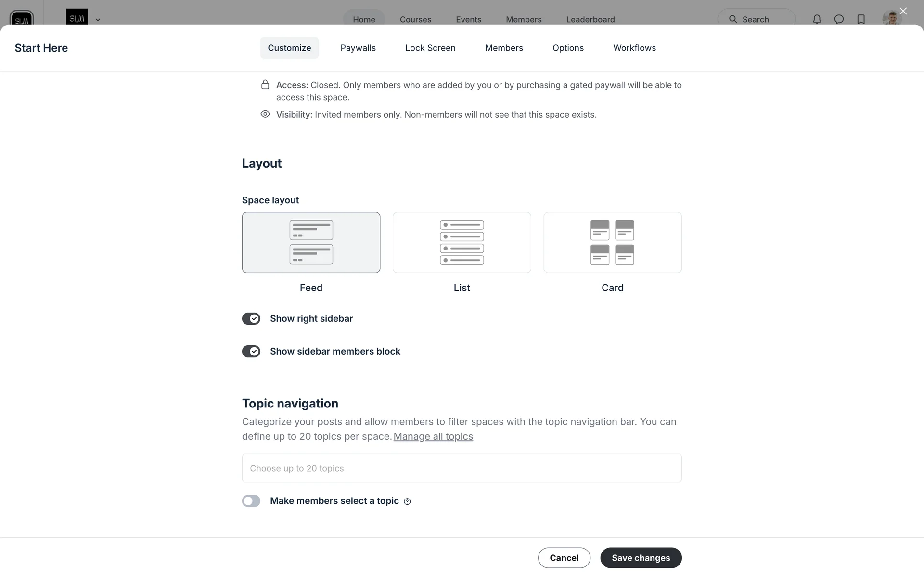Click the notifications bell icon

817,19
